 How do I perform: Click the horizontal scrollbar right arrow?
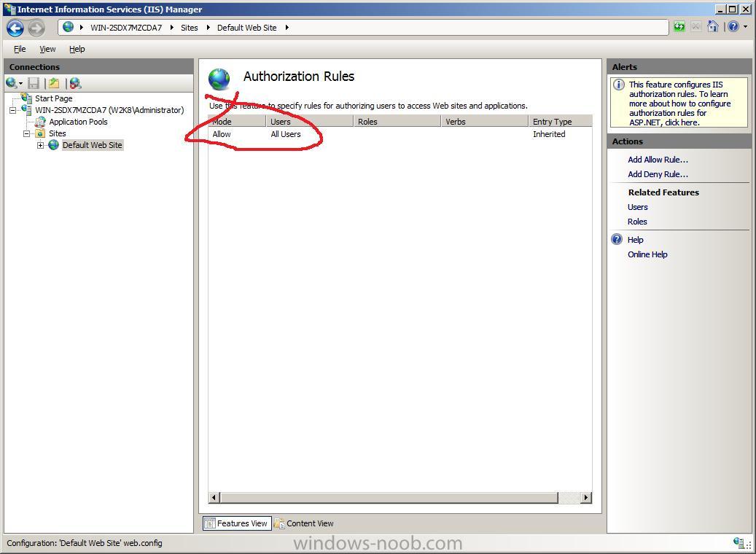(x=586, y=498)
